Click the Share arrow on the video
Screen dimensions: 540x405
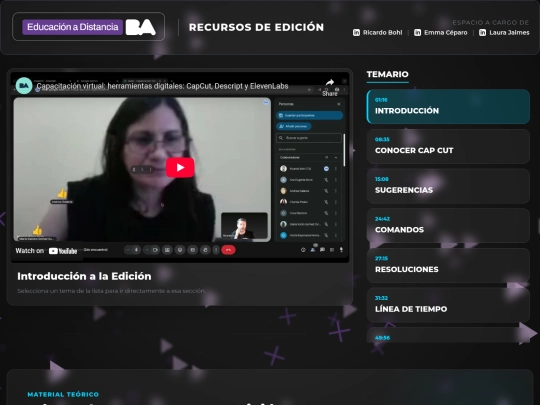(x=330, y=83)
